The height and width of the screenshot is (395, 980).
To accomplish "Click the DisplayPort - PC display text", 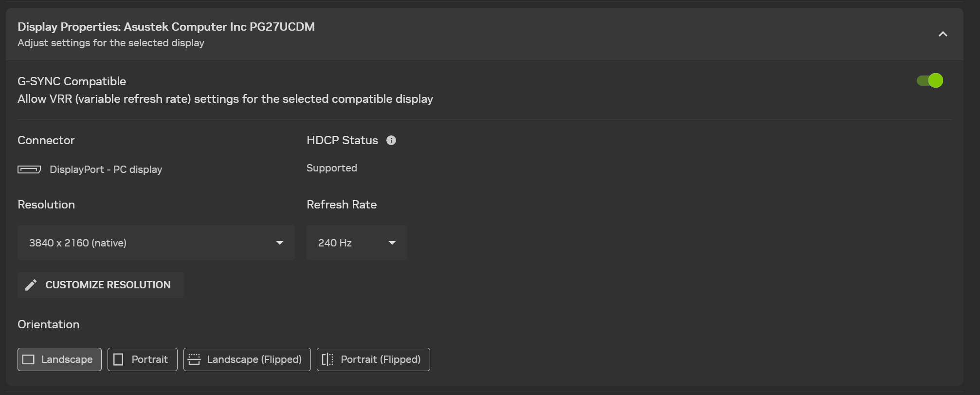I will pos(106,169).
